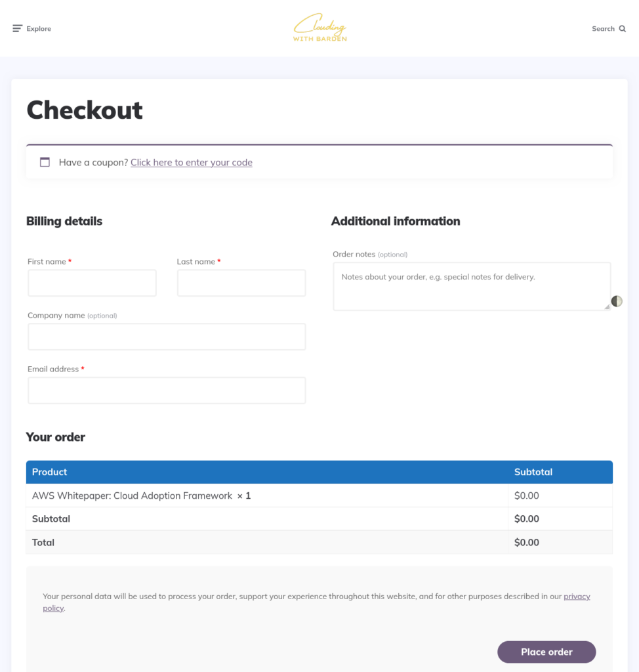Open the Explore menu label
The width and height of the screenshot is (639, 672).
pos(39,29)
